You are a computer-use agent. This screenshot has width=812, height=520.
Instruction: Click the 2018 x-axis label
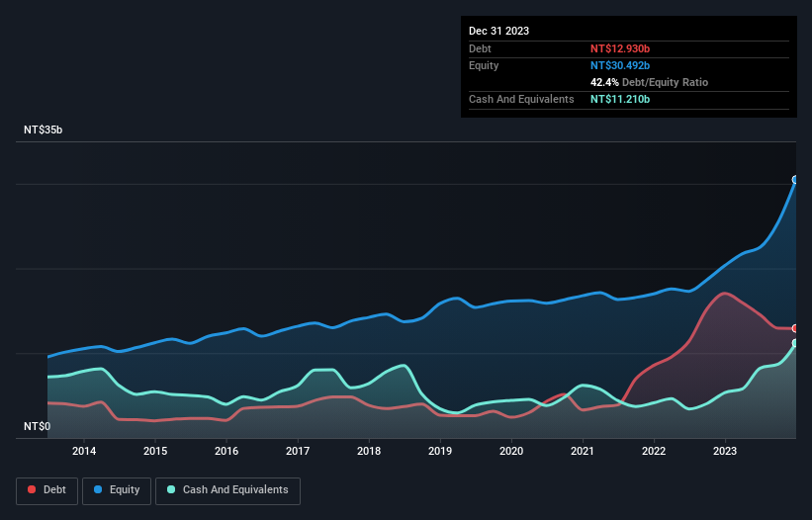pos(369,451)
